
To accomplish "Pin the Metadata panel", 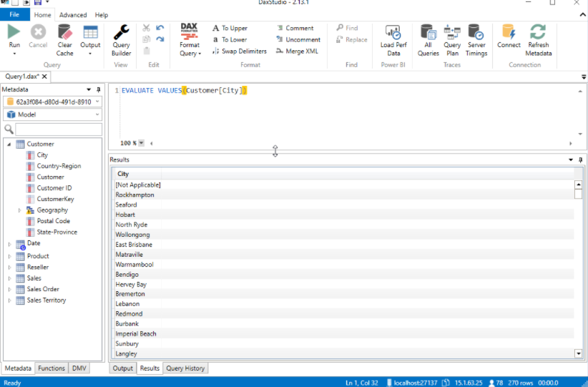I will click(99, 89).
